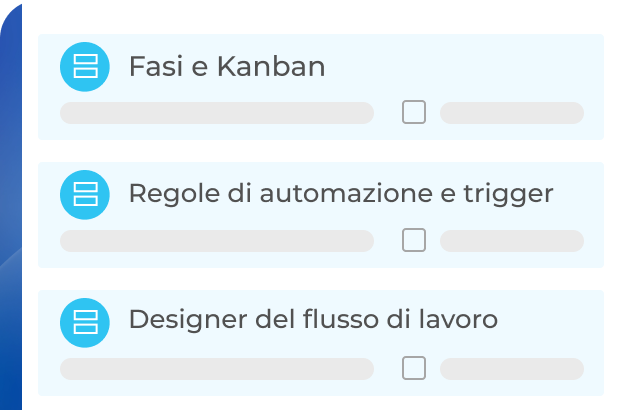Select the Regole di automazione e trigger title
620x410 pixels.
coord(340,194)
